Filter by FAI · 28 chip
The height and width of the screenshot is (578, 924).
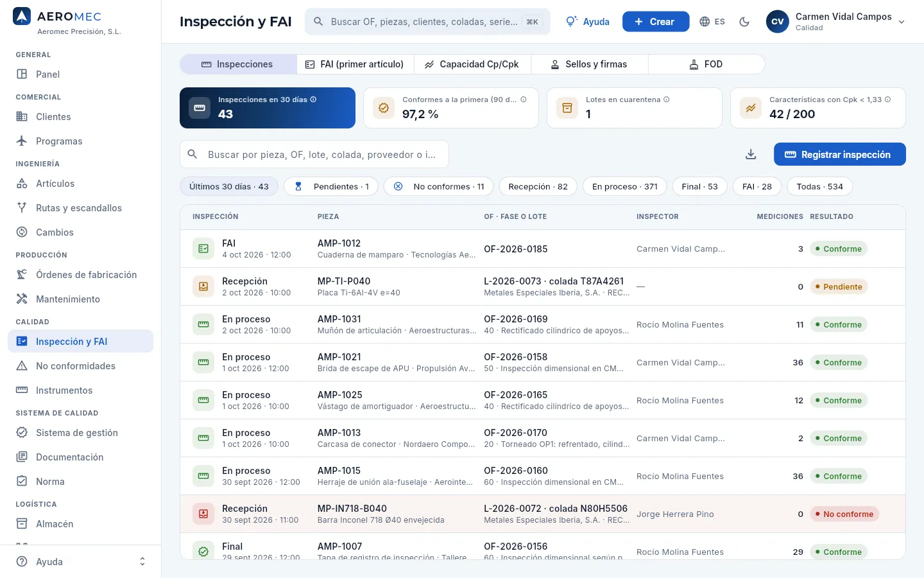pos(757,187)
